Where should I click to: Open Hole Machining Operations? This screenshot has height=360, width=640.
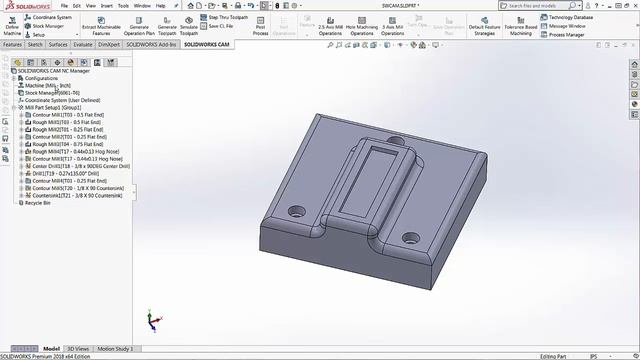point(362,26)
